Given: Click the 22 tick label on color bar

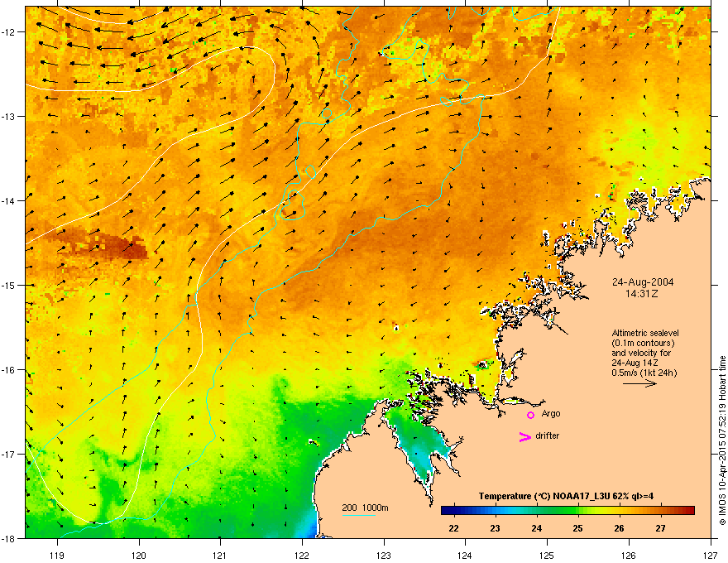Looking at the screenshot, I should coord(453,528).
